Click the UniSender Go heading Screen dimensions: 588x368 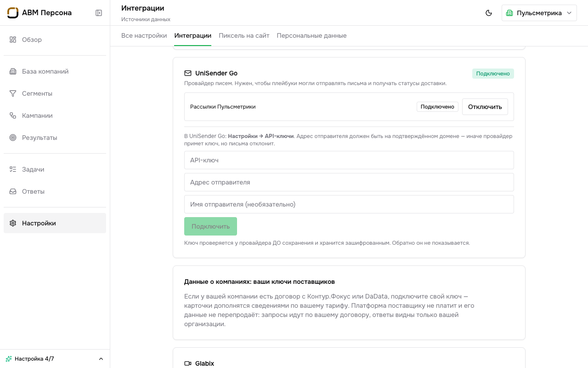pyautogui.click(x=216, y=73)
